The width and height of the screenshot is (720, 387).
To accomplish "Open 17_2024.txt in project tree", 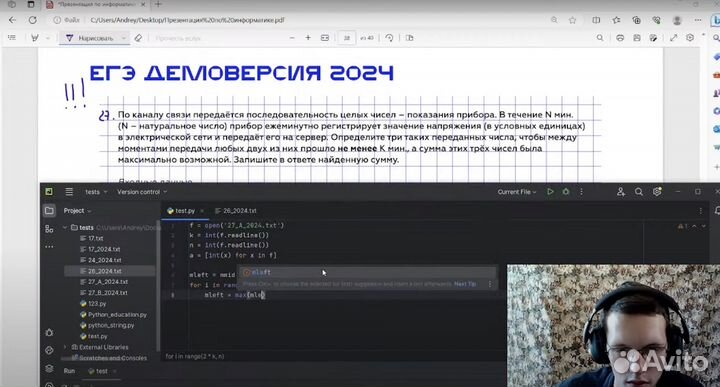I will pos(104,249).
